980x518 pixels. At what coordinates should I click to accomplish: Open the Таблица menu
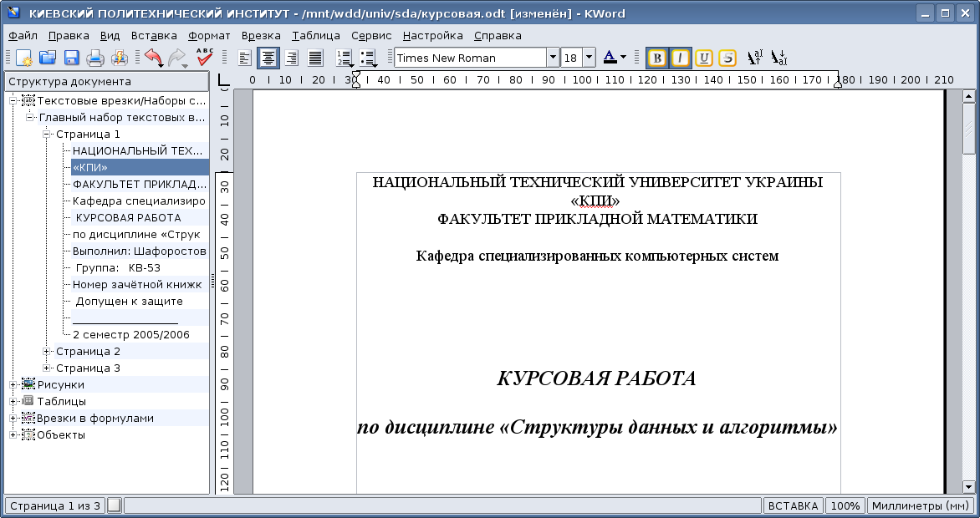(x=315, y=36)
